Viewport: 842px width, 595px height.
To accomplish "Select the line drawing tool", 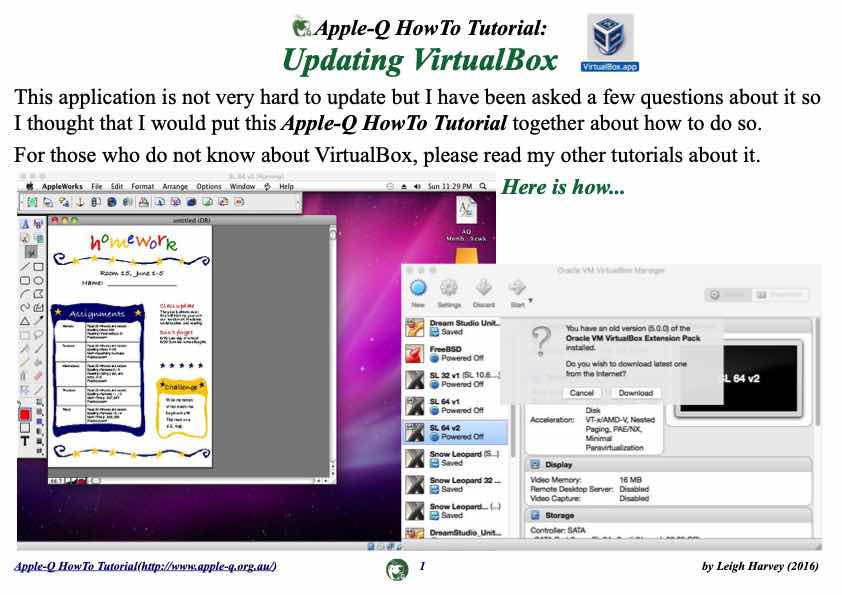I will pos(25,266).
